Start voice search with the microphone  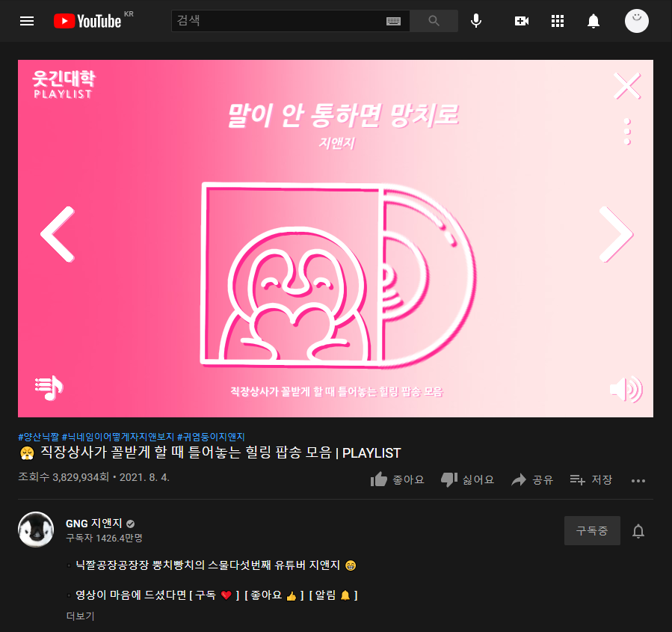(475, 21)
